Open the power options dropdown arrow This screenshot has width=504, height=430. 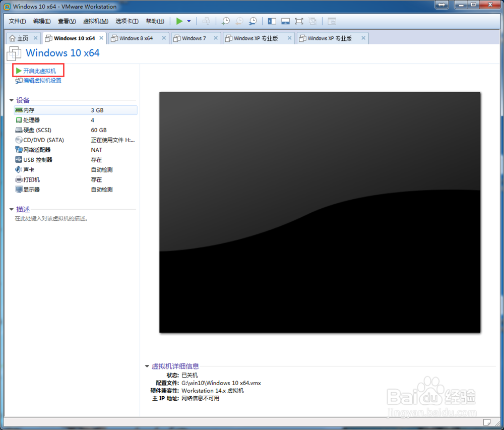[x=189, y=21]
